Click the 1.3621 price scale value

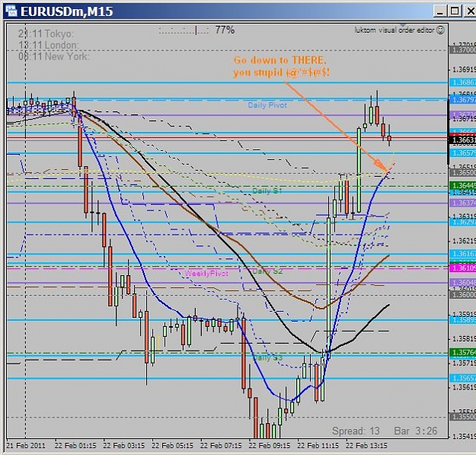(464, 241)
